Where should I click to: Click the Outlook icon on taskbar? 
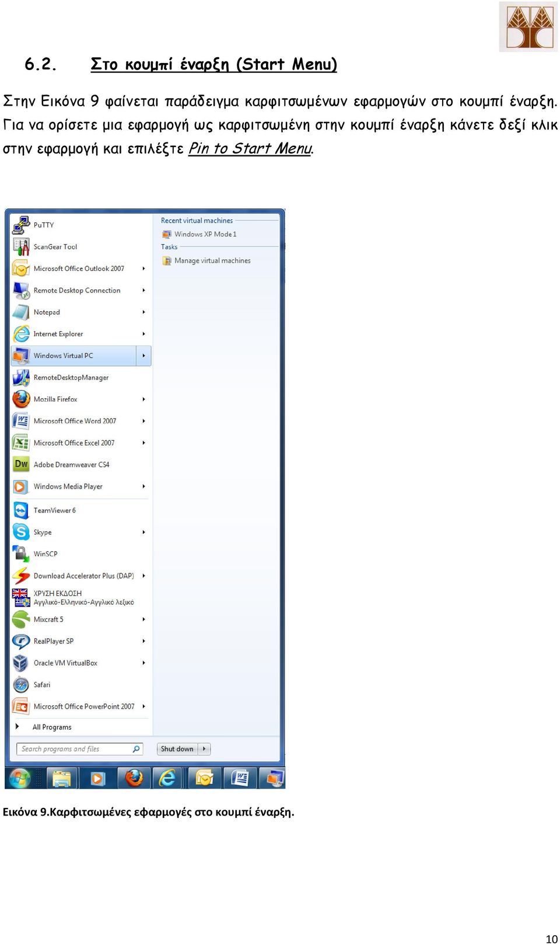[x=205, y=778]
